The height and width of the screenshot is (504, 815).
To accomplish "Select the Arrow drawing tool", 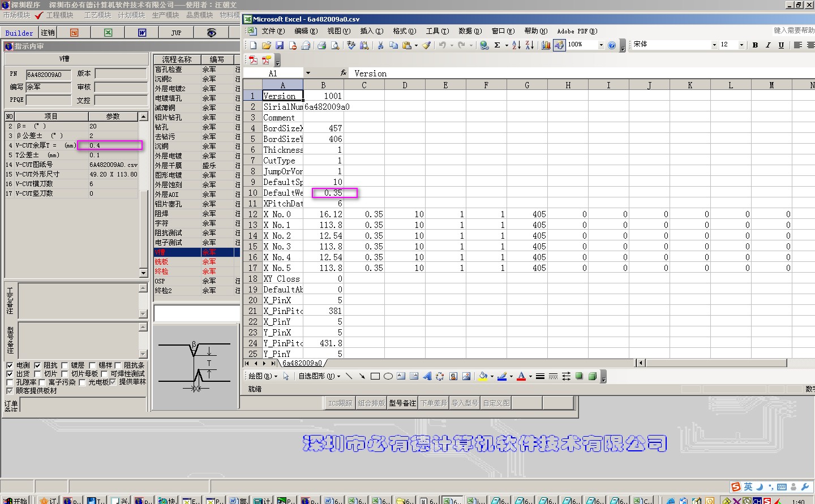I will tap(362, 376).
